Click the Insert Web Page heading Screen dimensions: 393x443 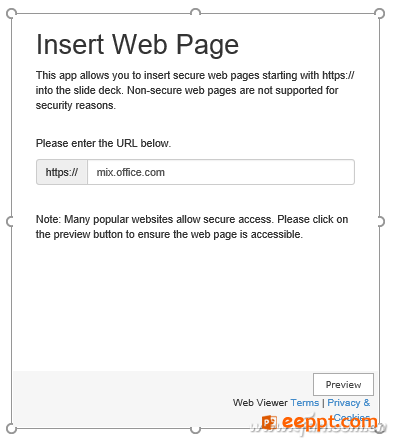pyautogui.click(x=137, y=45)
